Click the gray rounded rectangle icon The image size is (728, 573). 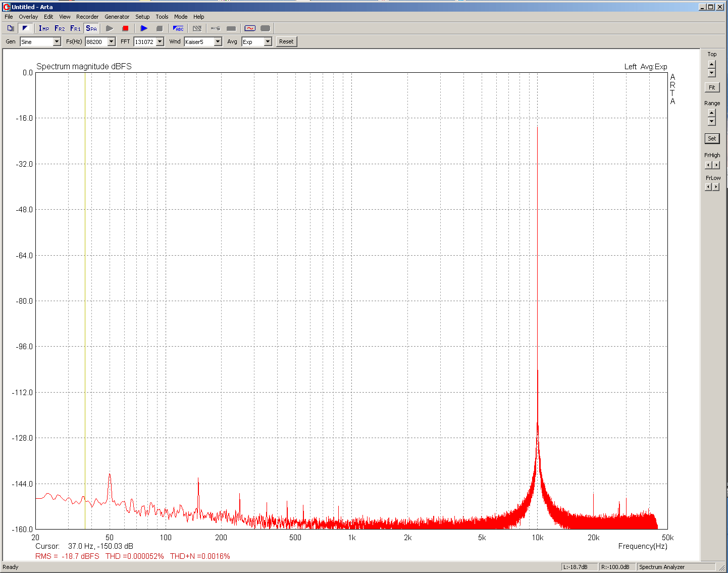(265, 28)
